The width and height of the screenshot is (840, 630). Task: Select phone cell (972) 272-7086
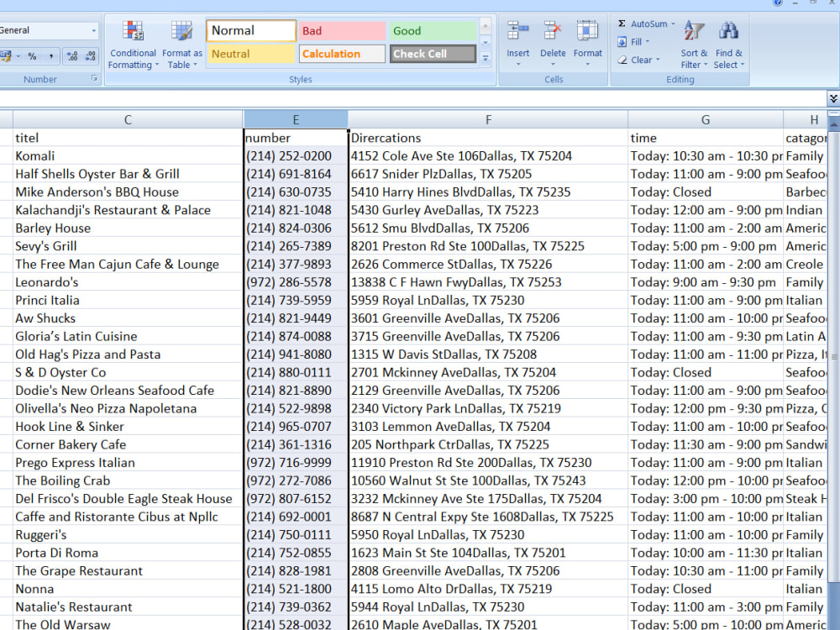click(x=296, y=480)
